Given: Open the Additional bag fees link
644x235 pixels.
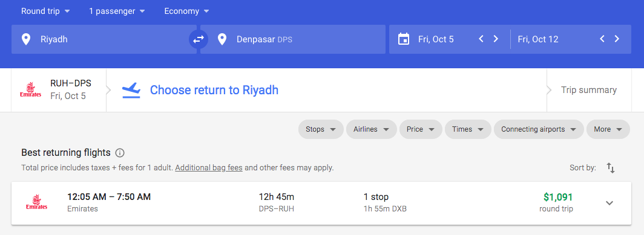Looking at the screenshot, I should (x=209, y=168).
